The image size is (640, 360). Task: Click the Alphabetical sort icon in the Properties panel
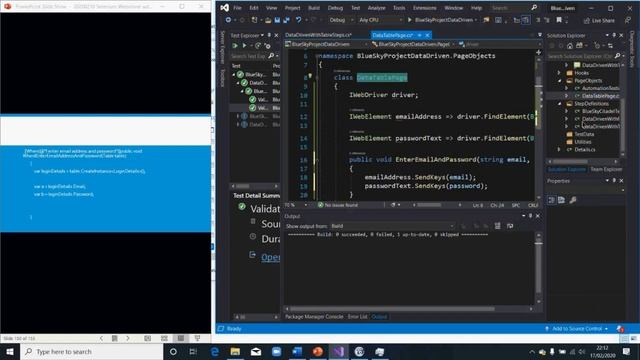click(x=561, y=200)
